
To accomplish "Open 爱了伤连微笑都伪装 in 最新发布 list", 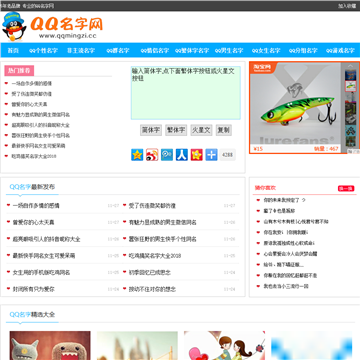I will click(152, 206).
